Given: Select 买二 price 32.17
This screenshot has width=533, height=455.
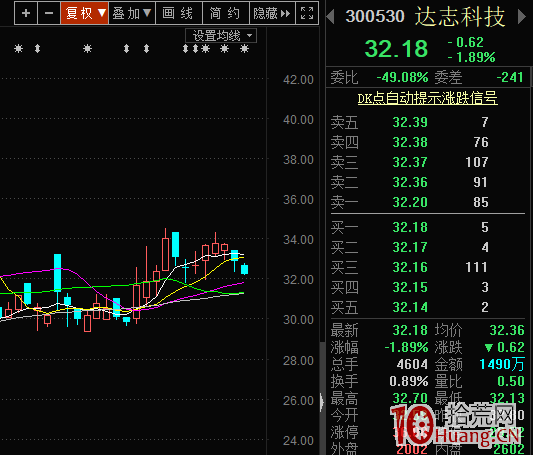Looking at the screenshot, I should (x=410, y=247).
